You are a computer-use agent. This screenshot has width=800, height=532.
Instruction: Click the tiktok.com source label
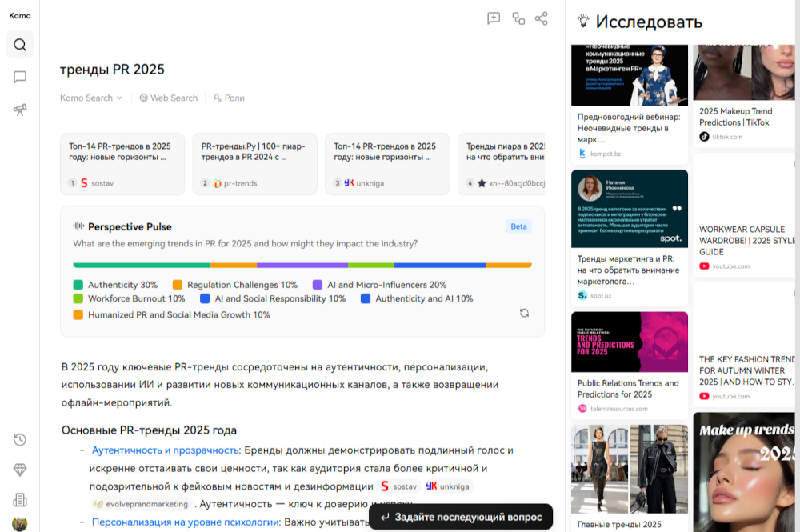pos(727,137)
